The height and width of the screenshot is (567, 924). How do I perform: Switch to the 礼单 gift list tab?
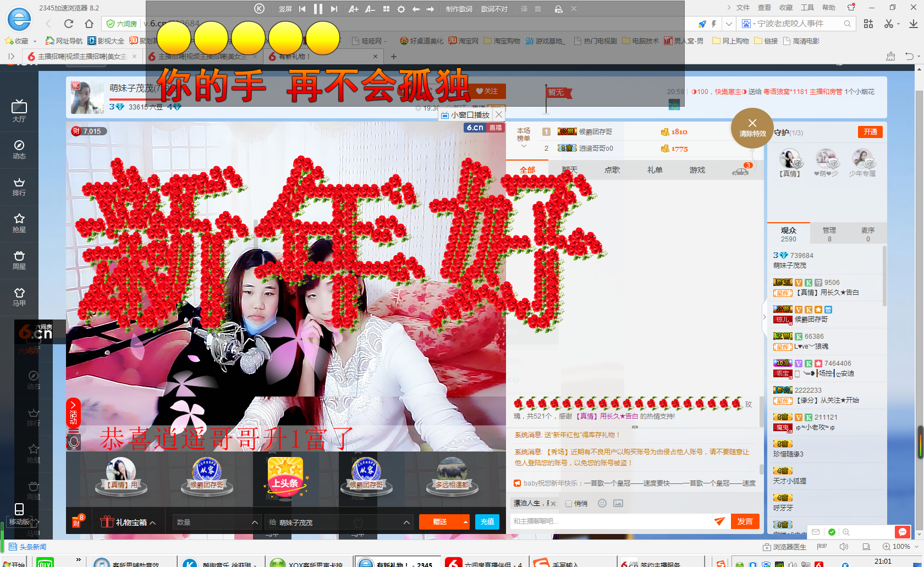[654, 170]
